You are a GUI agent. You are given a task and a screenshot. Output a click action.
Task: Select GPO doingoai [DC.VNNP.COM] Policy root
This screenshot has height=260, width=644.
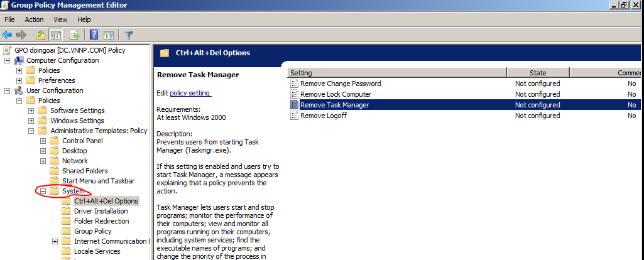(70, 50)
